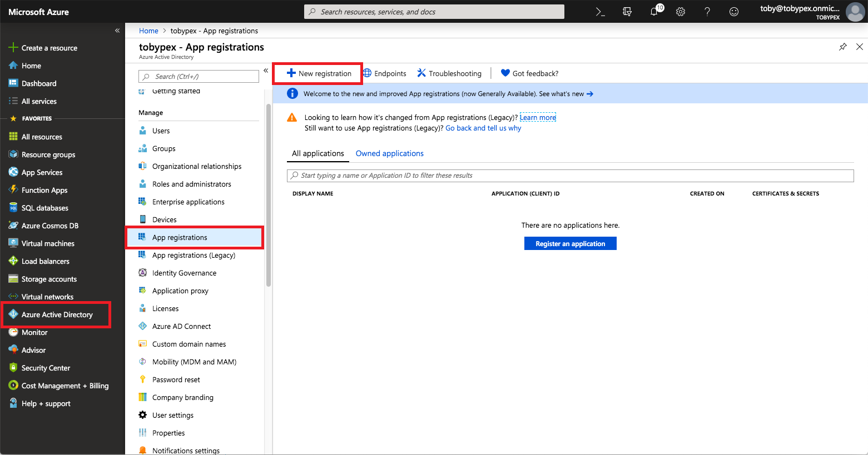868x455 pixels.
Task: Open Cloud Shell from the top bar
Action: [x=600, y=12]
